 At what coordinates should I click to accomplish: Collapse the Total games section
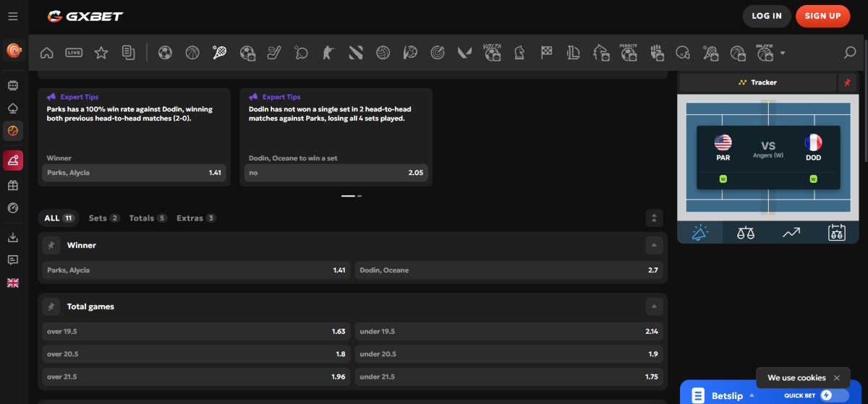[x=654, y=307]
